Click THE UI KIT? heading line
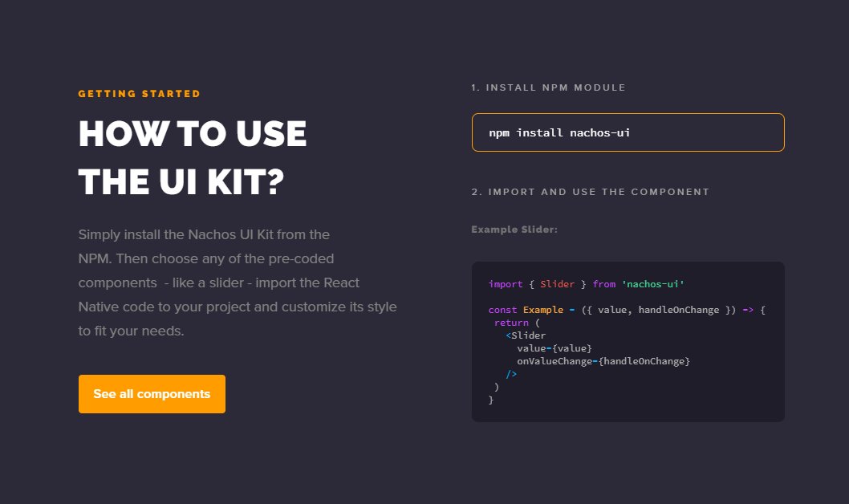 (x=181, y=183)
